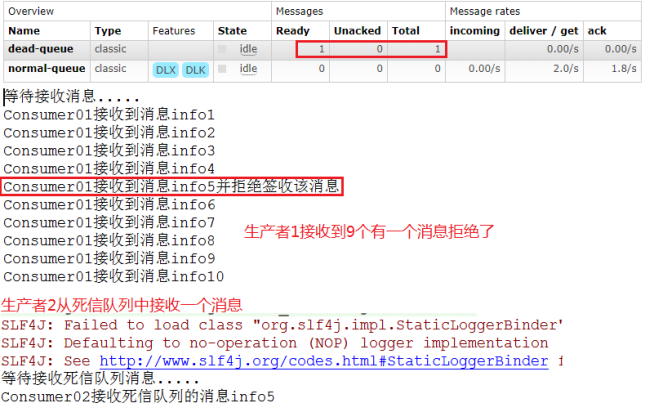The height and width of the screenshot is (410, 655).
Task: Sort queues by Ready messages header
Action: pos(292,31)
